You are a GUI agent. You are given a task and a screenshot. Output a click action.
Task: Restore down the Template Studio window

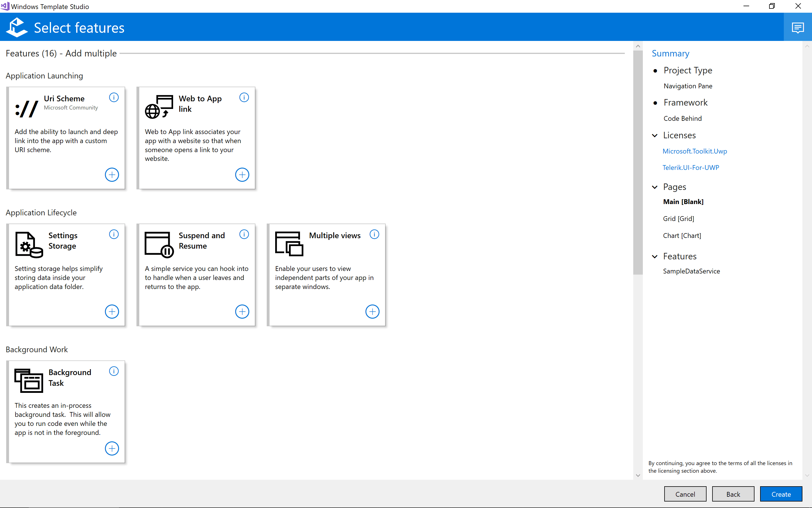click(x=772, y=6)
